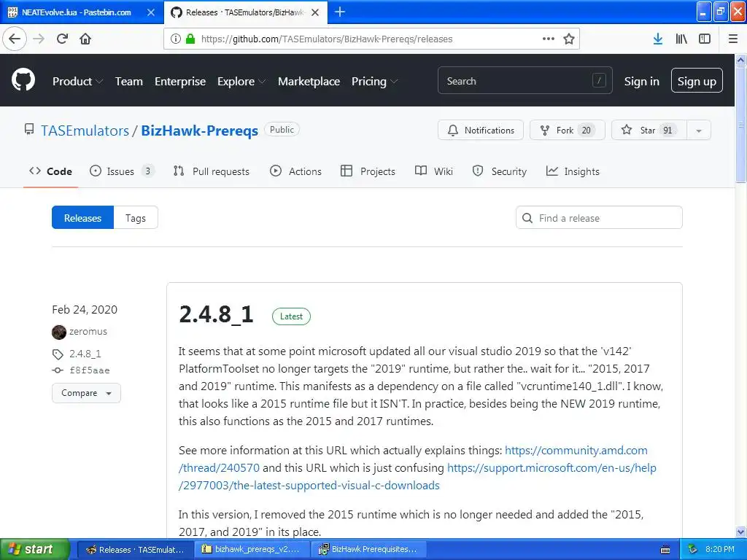The width and height of the screenshot is (747, 560).
Task: Open page actions three-dot menu
Action: [549, 39]
